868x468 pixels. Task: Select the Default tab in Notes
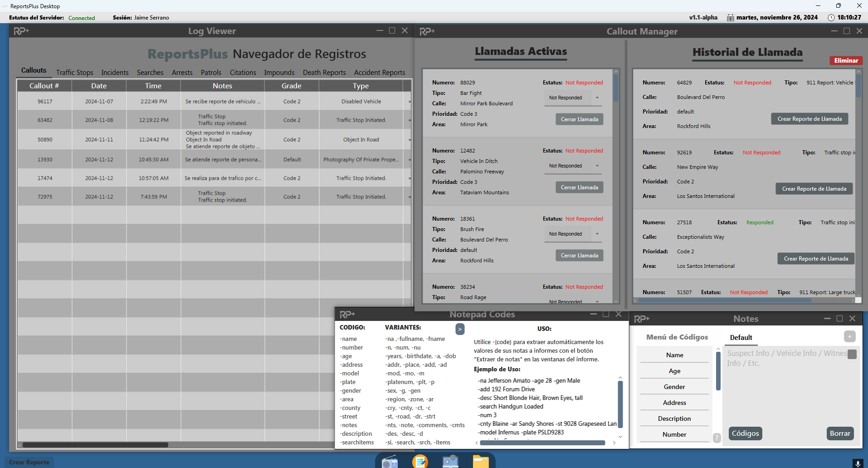[x=741, y=337]
